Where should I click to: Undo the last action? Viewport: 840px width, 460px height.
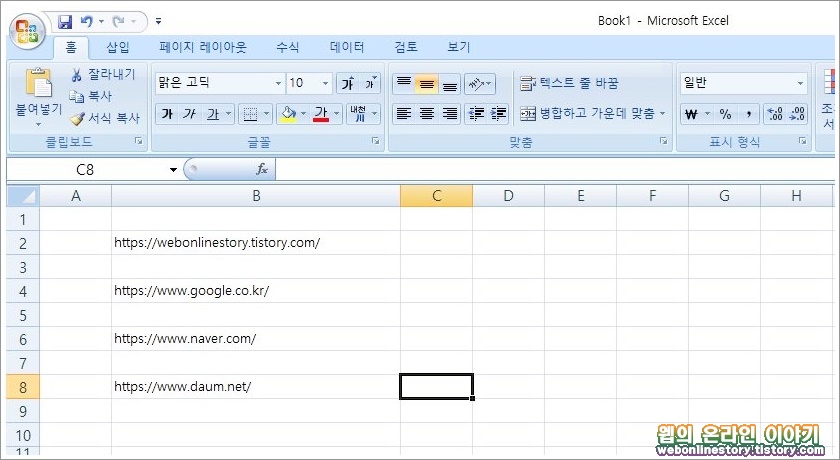coord(86,22)
